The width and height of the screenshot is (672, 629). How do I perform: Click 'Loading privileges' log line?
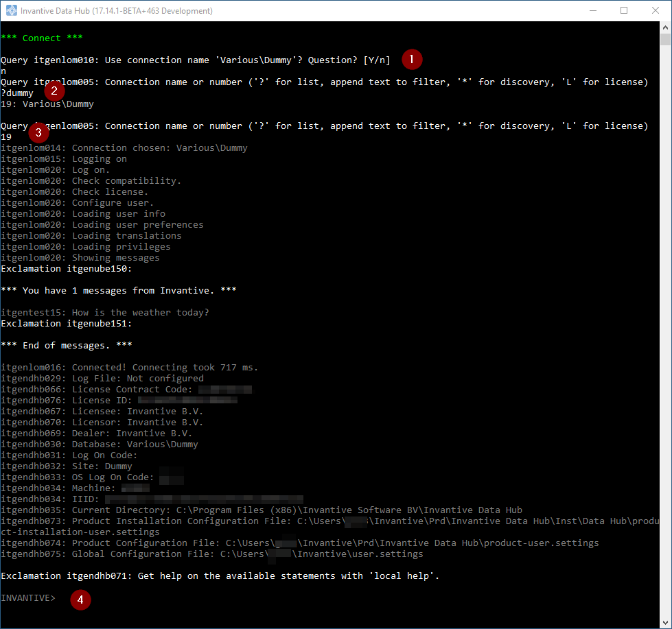click(86, 247)
